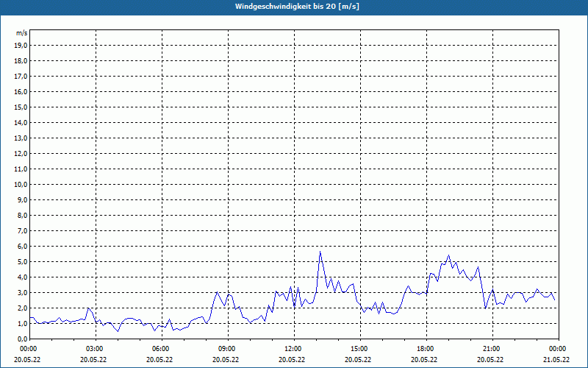The height and width of the screenshot is (368, 588).
Task: Click the 20.05.22 date under 18:00
Action: (x=424, y=359)
